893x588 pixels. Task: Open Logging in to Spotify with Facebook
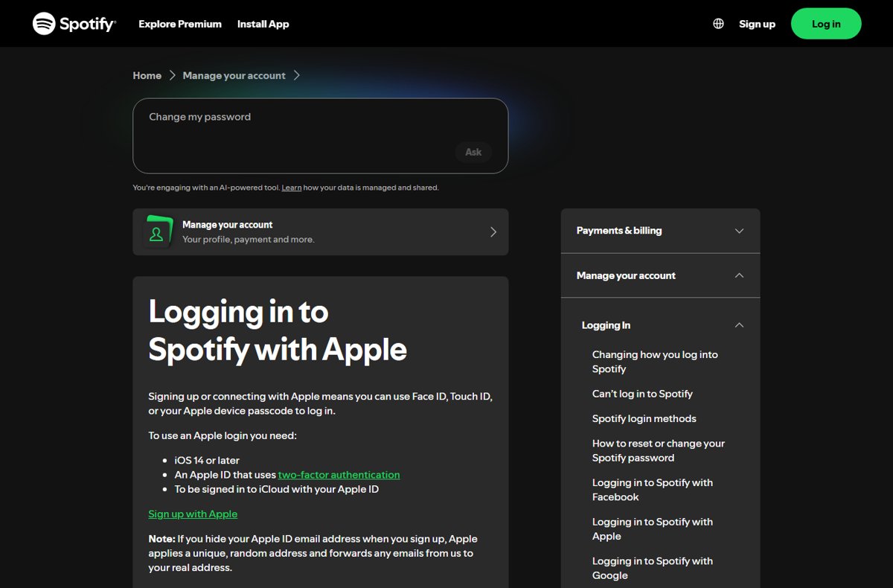(x=653, y=490)
